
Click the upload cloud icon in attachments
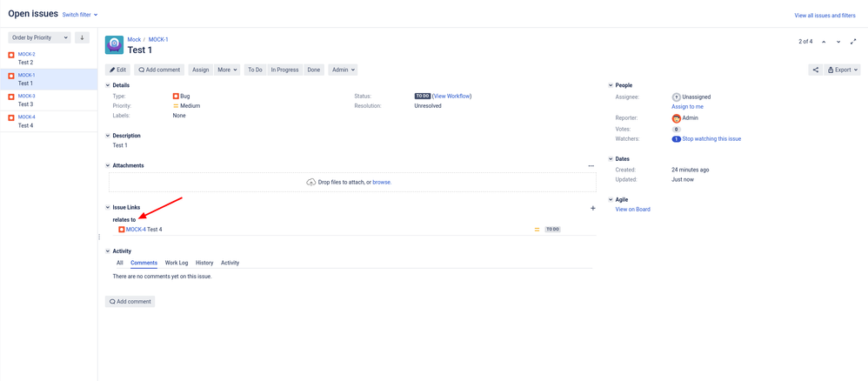pyautogui.click(x=311, y=182)
